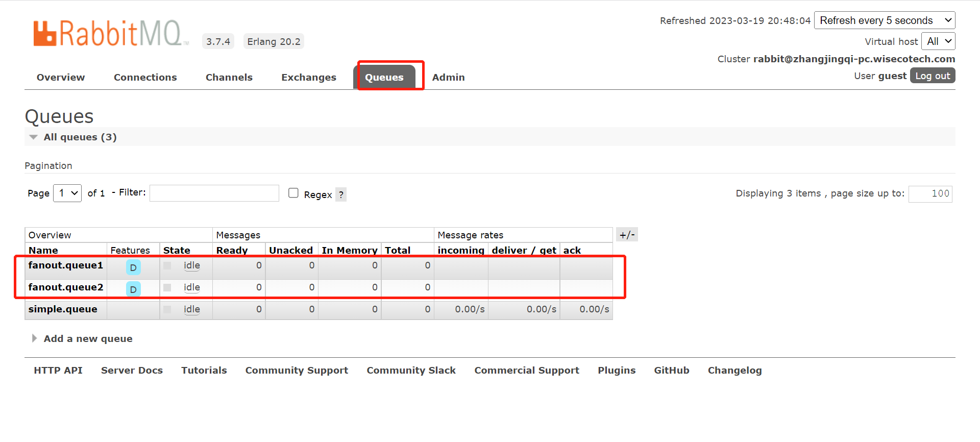Sort queues by the Ready column
Screen dimensions: 980x442
pyautogui.click(x=232, y=250)
